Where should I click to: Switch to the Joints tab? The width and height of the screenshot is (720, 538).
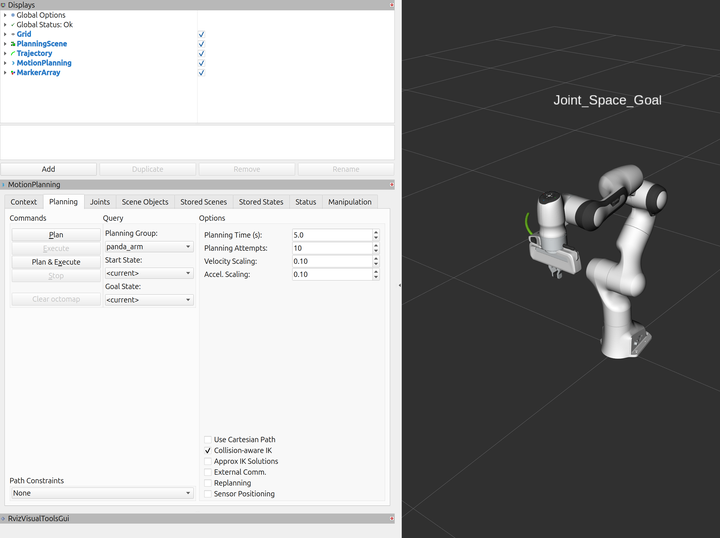coord(100,202)
